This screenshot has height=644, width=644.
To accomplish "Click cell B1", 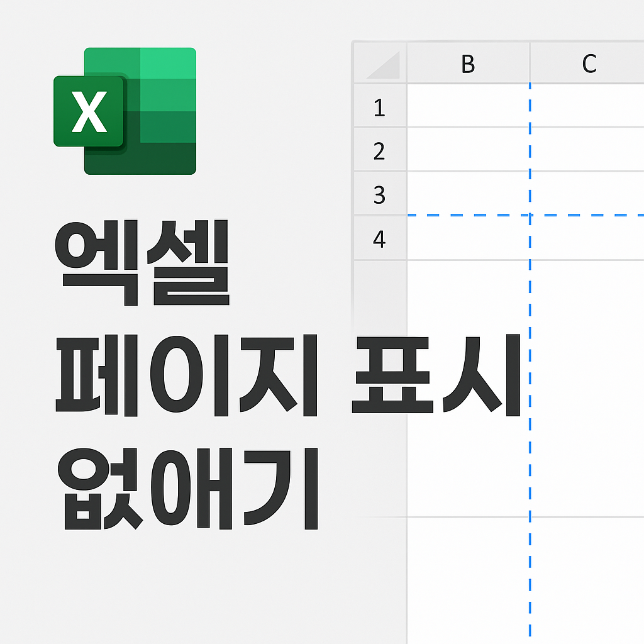I will coord(468,106).
